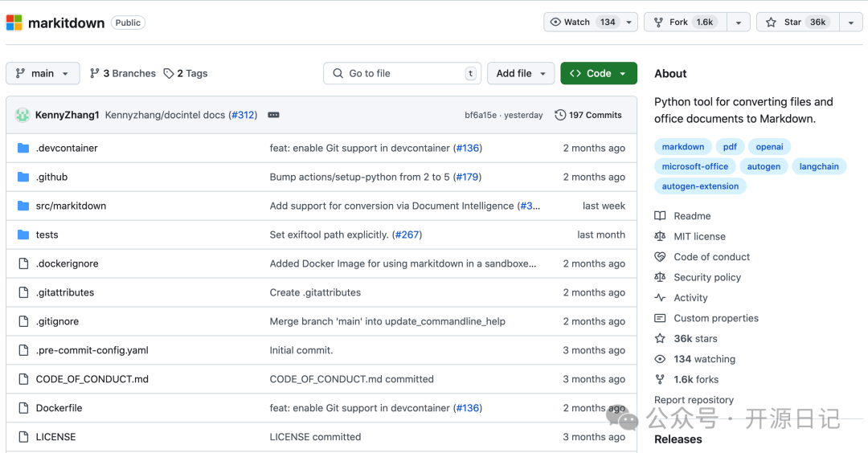Click the Microsoft logo avatar beside markitdown

click(14, 22)
